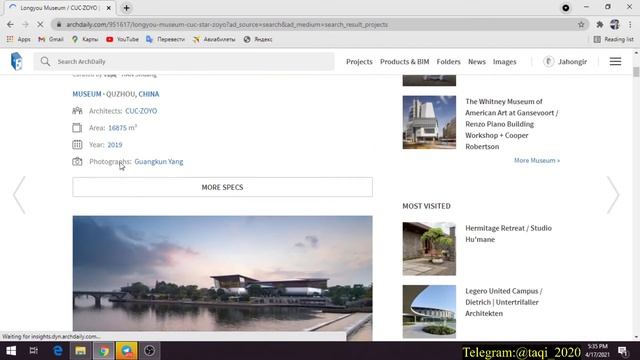
Task: Click the page vertical scrollbar thumb
Action: click(636, 72)
